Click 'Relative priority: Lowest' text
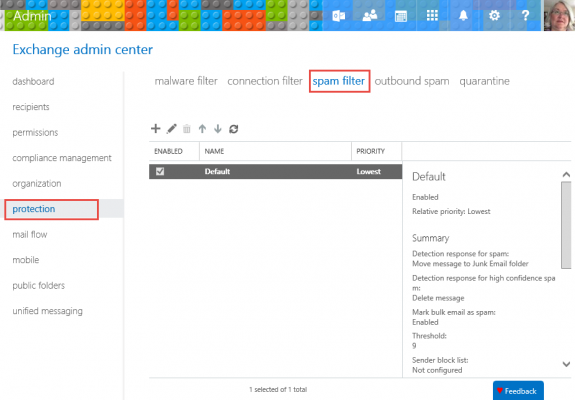575x400 pixels. [451, 212]
